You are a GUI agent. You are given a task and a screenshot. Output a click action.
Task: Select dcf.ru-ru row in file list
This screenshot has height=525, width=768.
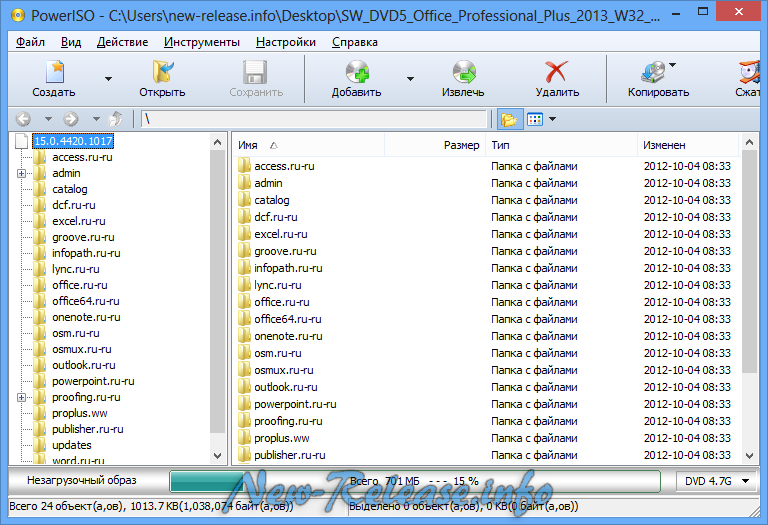(x=485, y=217)
